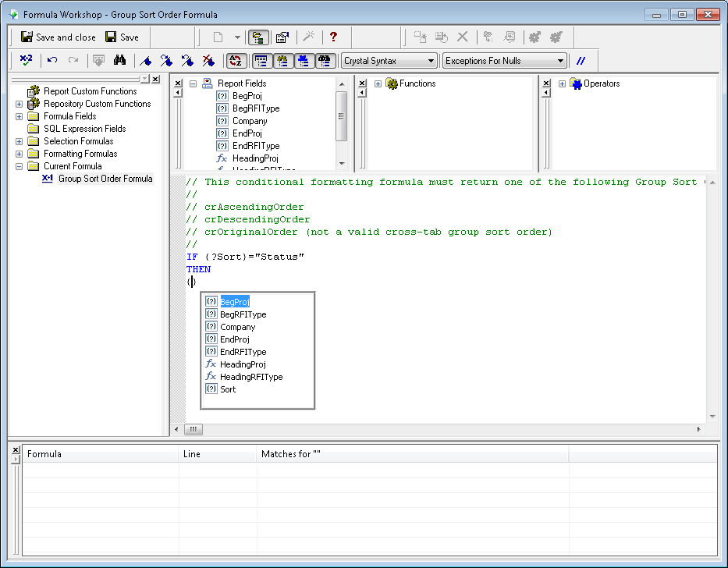Viewport: 728px width, 568px height.
Task: Click the Clear All Bookmarks icon
Action: point(208,60)
